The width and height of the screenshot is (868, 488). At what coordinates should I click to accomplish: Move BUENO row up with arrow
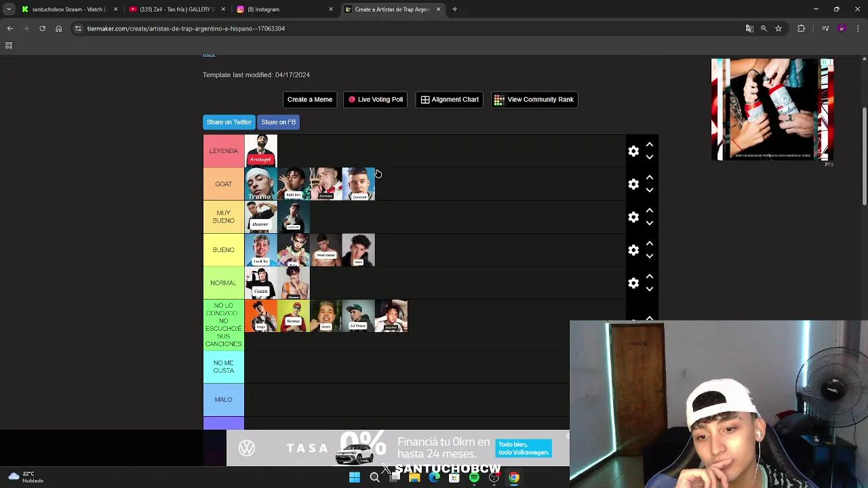coord(650,243)
